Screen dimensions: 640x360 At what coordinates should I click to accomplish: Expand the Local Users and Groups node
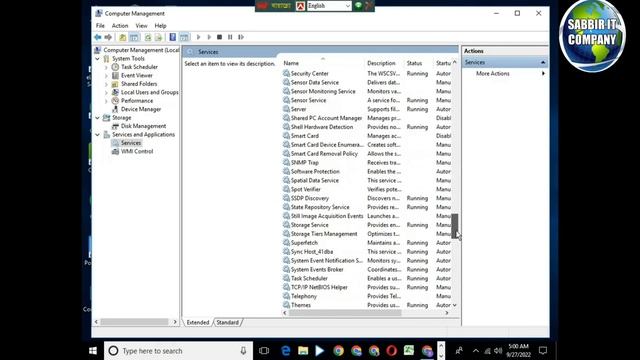point(106,93)
